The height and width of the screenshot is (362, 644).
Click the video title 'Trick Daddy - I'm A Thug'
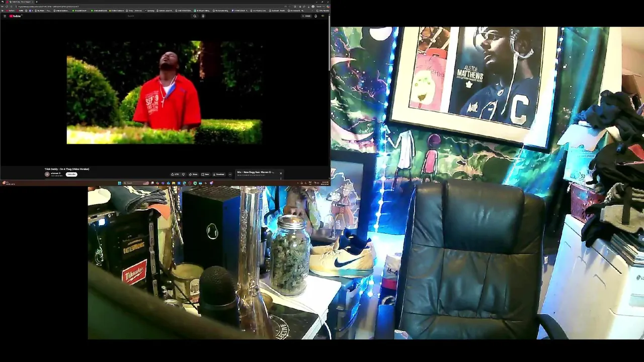pos(67,169)
